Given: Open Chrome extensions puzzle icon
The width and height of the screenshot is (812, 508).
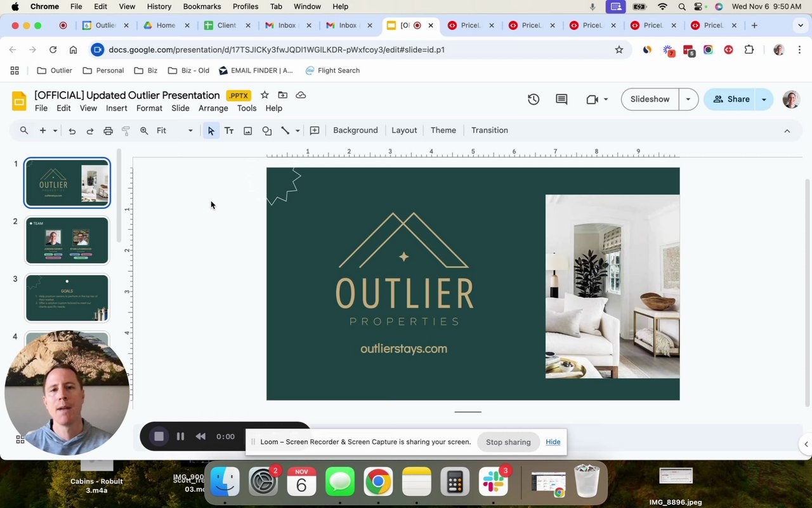Looking at the screenshot, I should pyautogui.click(x=749, y=50).
